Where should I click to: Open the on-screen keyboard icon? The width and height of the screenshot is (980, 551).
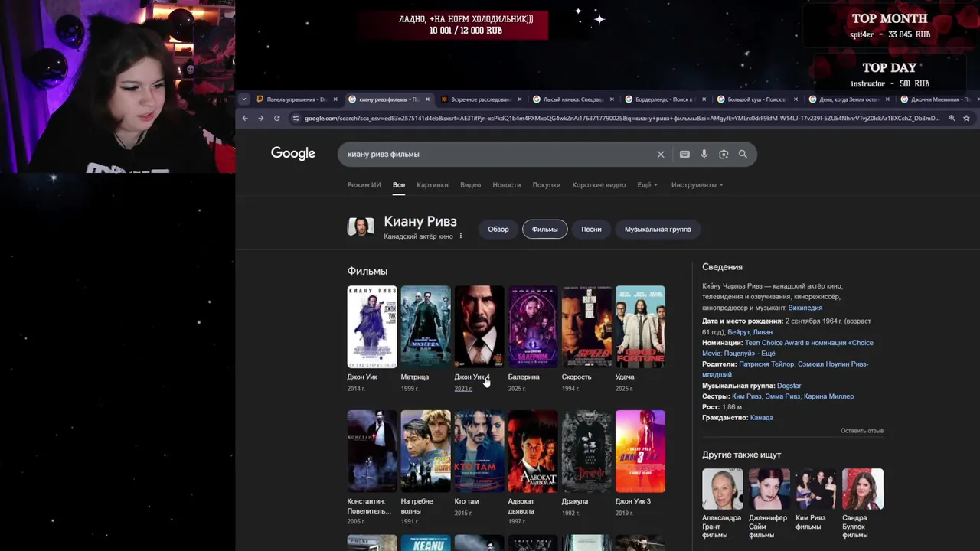pos(684,154)
